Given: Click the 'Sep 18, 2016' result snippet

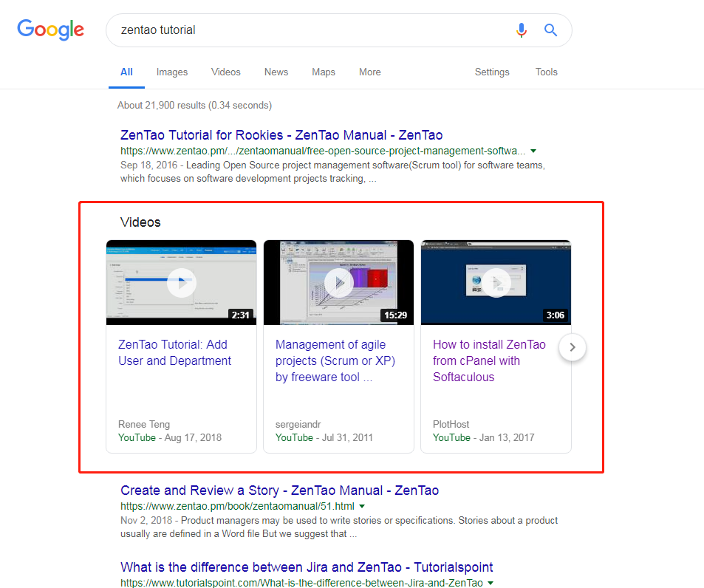Looking at the screenshot, I should (332, 172).
